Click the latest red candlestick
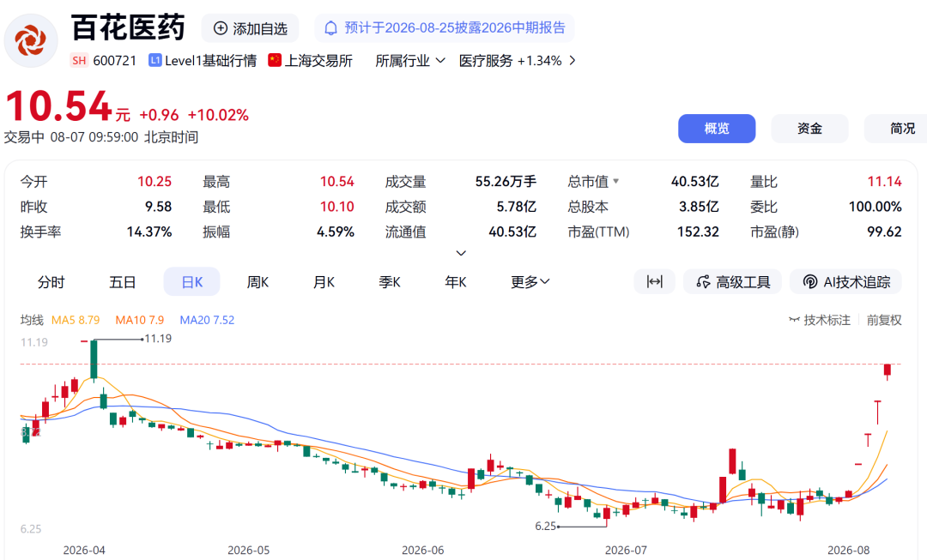Image resolution: width=927 pixels, height=560 pixels. [888, 370]
